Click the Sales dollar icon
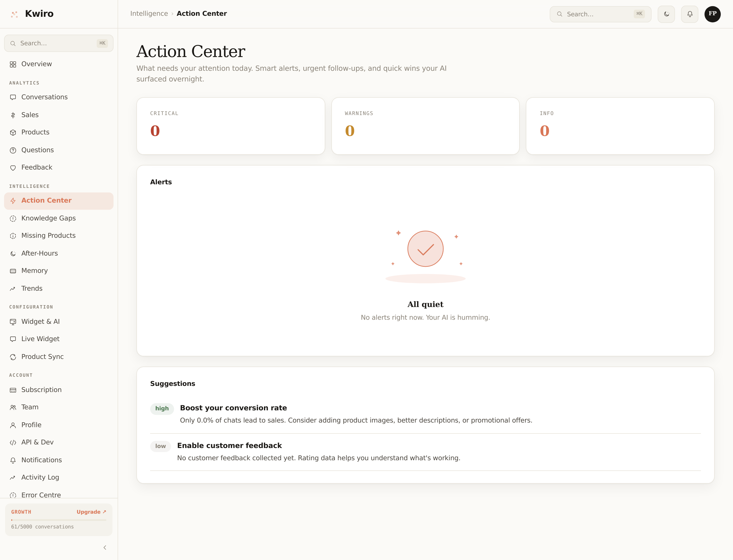733x560 pixels. [13, 115]
